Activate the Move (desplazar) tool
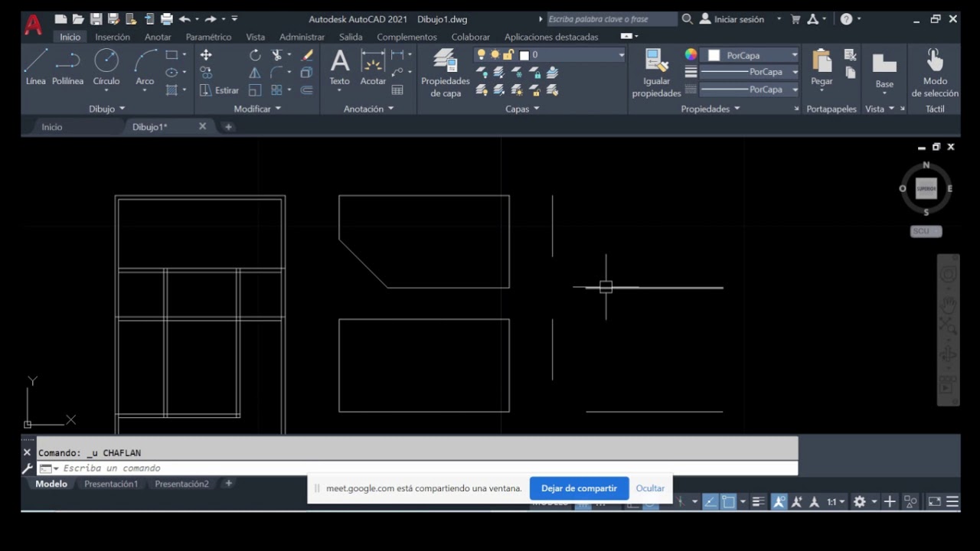 tap(206, 55)
